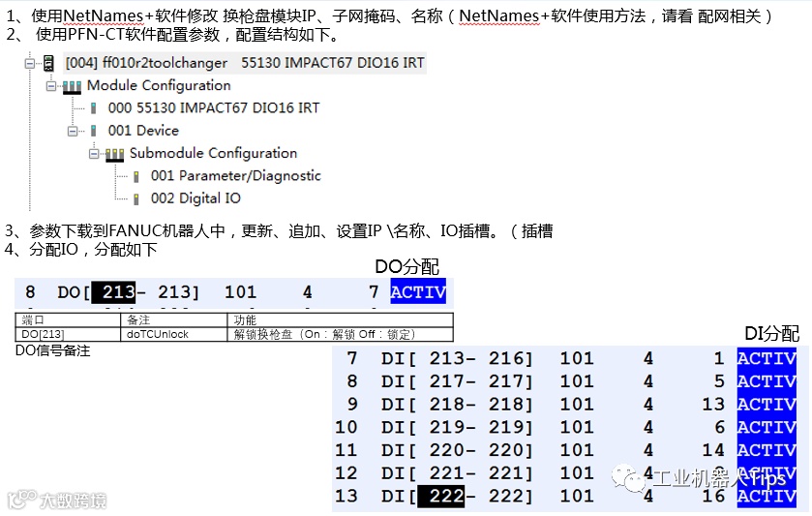Viewport: 812px width, 516px height.
Task: Click rack 101 in DI[217-217] row
Action: point(577,381)
